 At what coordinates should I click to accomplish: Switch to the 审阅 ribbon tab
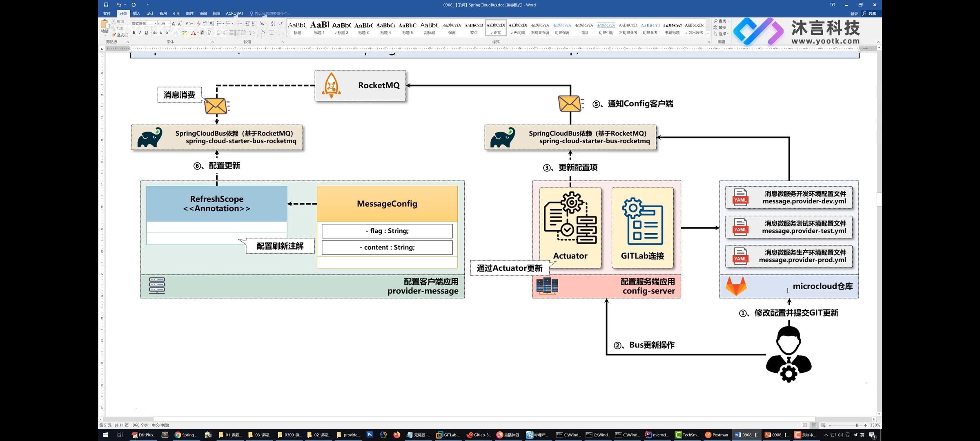(x=203, y=13)
